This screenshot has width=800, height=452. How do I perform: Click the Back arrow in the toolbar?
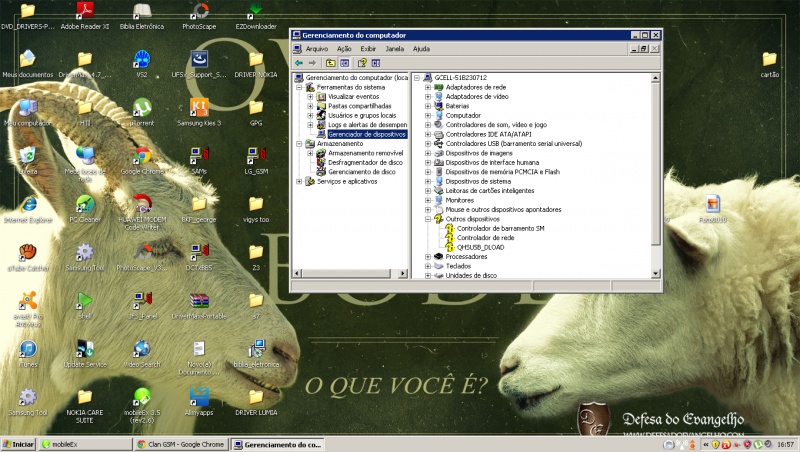(299, 63)
